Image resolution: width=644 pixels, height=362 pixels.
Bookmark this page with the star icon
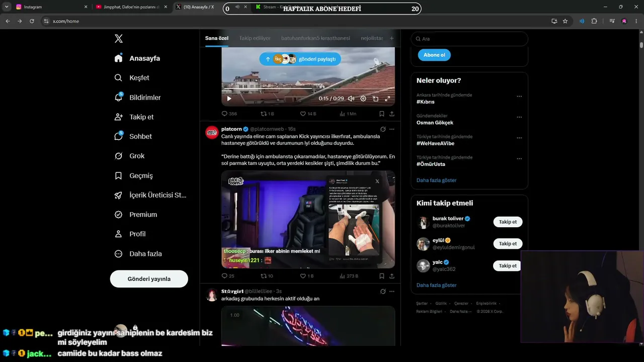(565, 21)
